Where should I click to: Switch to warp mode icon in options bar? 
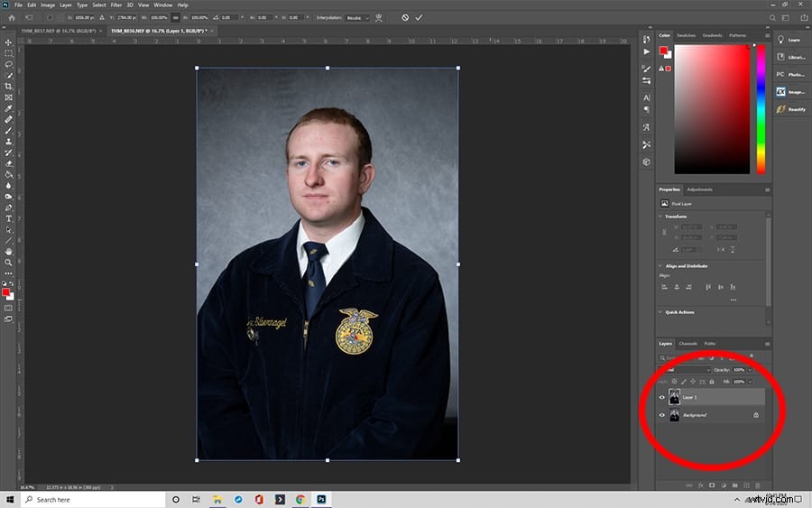click(379, 18)
